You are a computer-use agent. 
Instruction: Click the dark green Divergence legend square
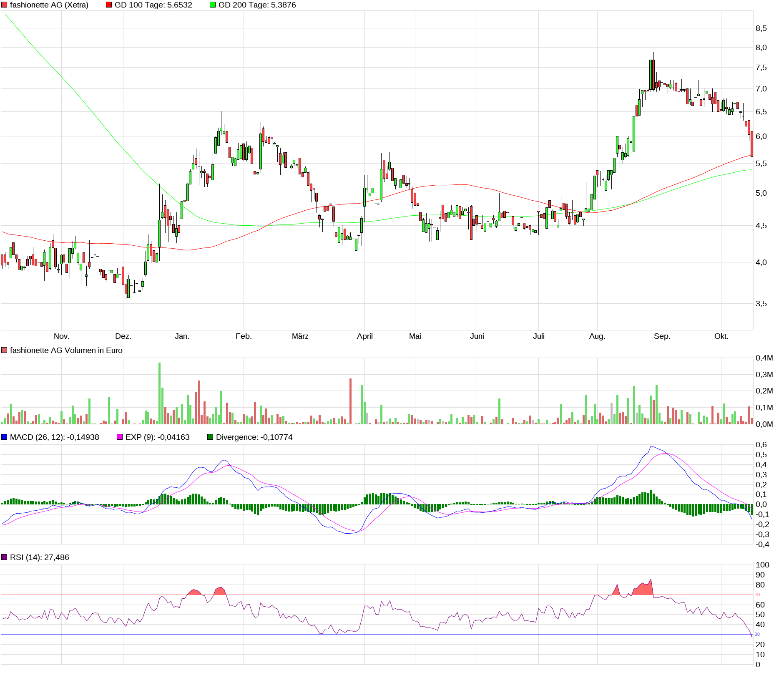click(x=210, y=437)
